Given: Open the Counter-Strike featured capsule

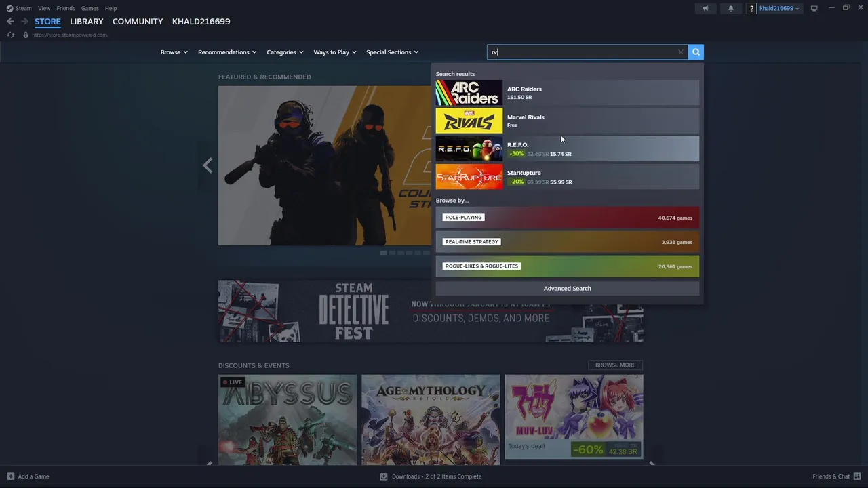Looking at the screenshot, I should tap(325, 165).
